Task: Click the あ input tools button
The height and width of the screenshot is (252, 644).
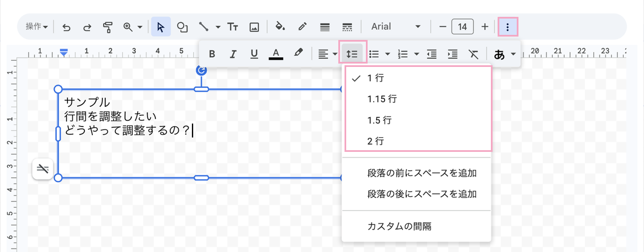Action: pyautogui.click(x=499, y=54)
